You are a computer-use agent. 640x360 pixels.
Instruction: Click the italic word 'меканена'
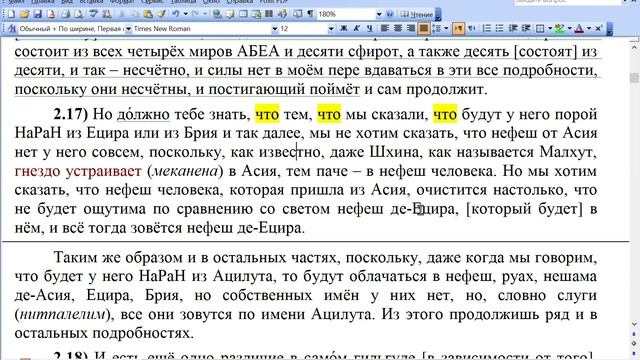tap(185, 171)
